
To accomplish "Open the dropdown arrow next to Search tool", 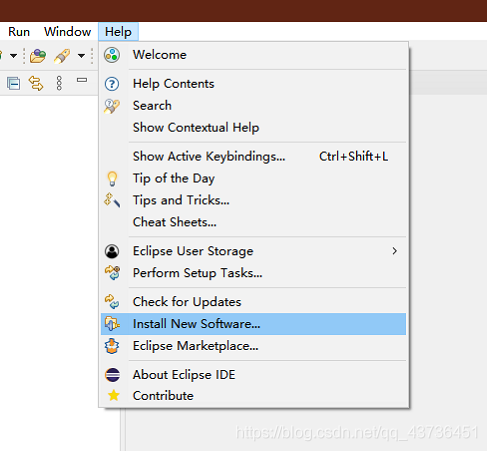I will [81, 56].
